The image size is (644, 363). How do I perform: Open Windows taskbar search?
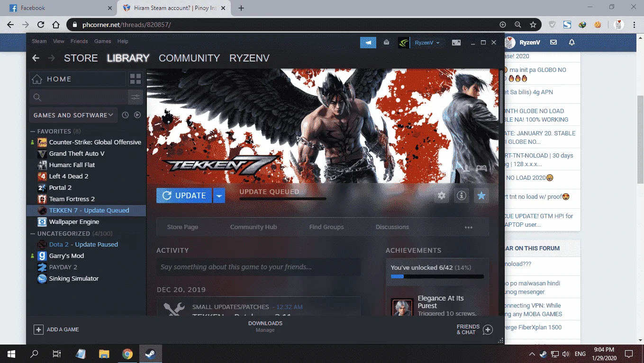(34, 354)
